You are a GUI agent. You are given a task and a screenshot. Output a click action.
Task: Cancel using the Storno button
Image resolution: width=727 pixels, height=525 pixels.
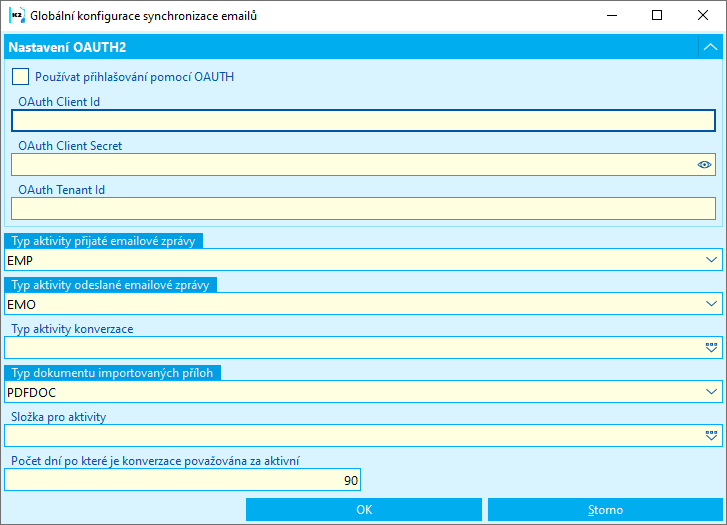[x=605, y=510]
